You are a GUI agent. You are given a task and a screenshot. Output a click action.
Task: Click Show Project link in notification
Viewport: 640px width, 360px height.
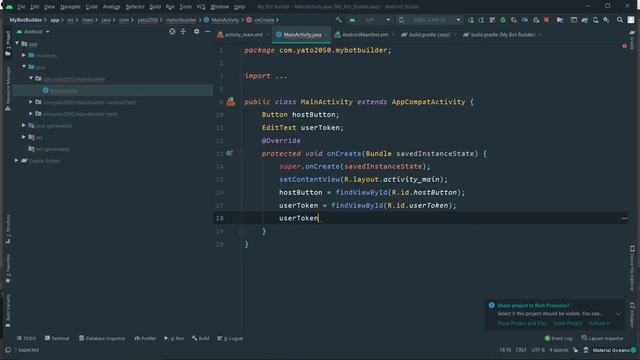click(x=567, y=323)
